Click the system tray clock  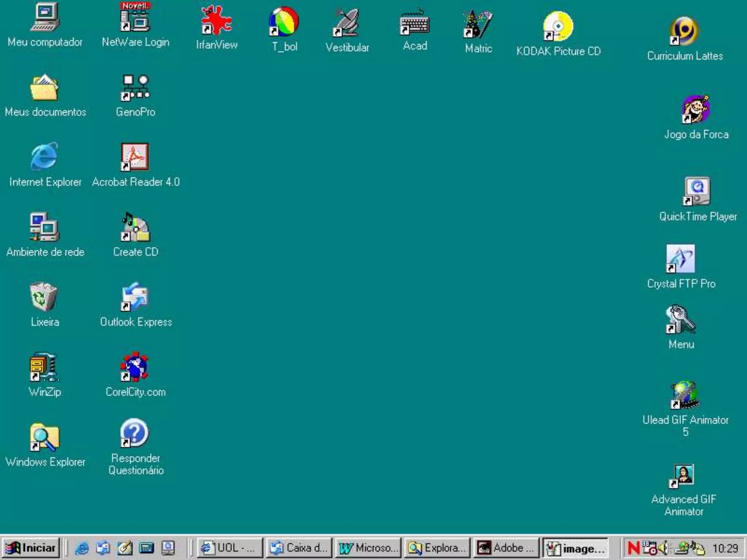pos(725,548)
